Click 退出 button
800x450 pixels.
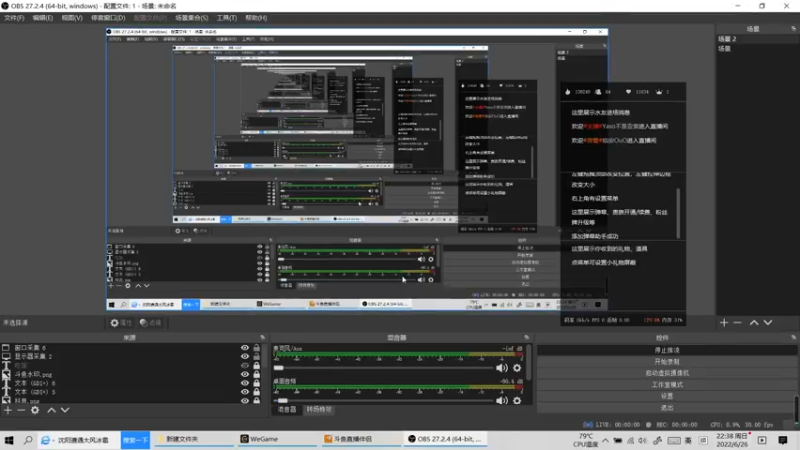(x=666, y=408)
